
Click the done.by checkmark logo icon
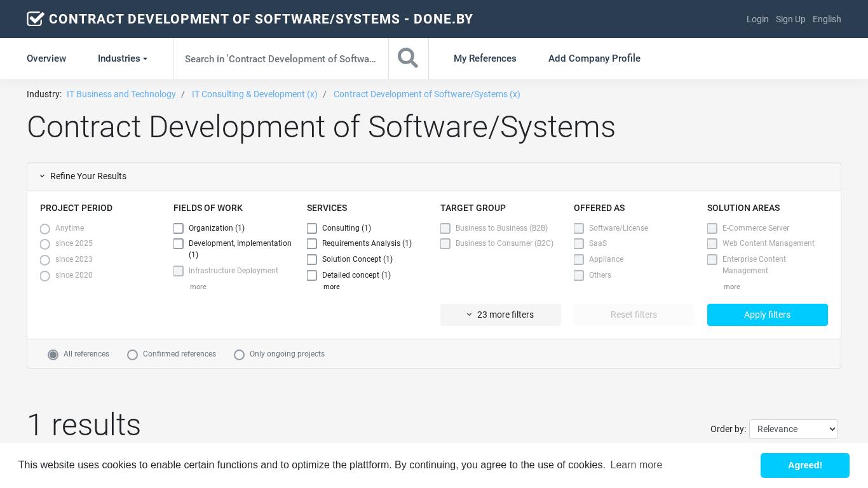(x=36, y=19)
